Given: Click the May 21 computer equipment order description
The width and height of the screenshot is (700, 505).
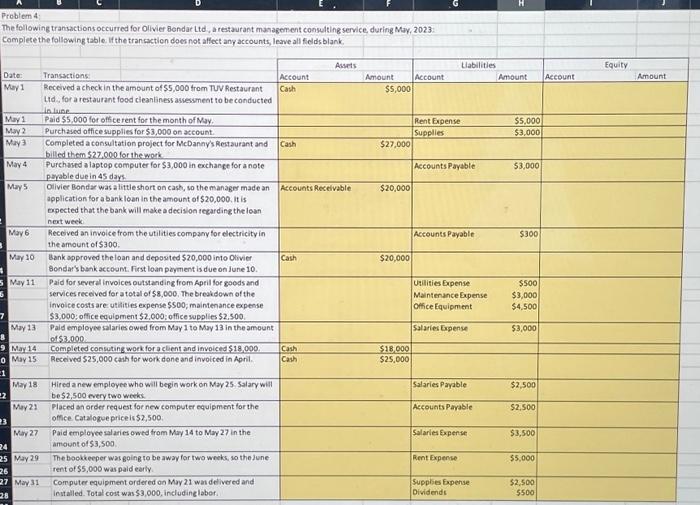Looking at the screenshot, I should pos(155,412).
